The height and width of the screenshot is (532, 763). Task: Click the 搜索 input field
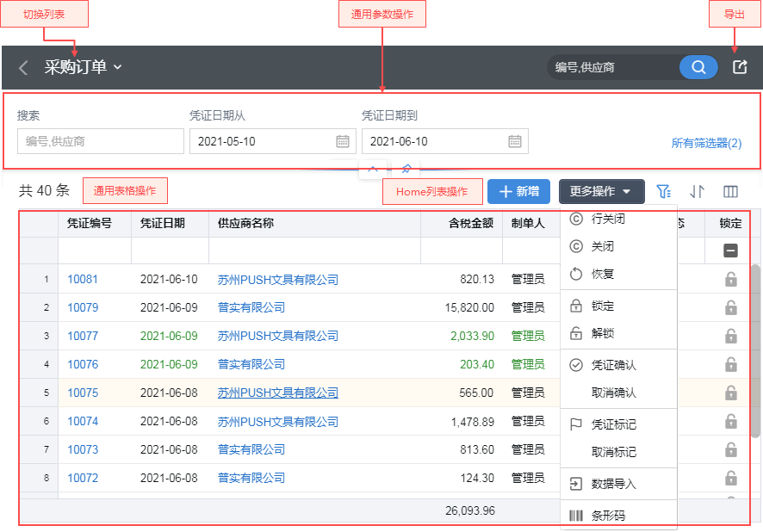tap(100, 141)
